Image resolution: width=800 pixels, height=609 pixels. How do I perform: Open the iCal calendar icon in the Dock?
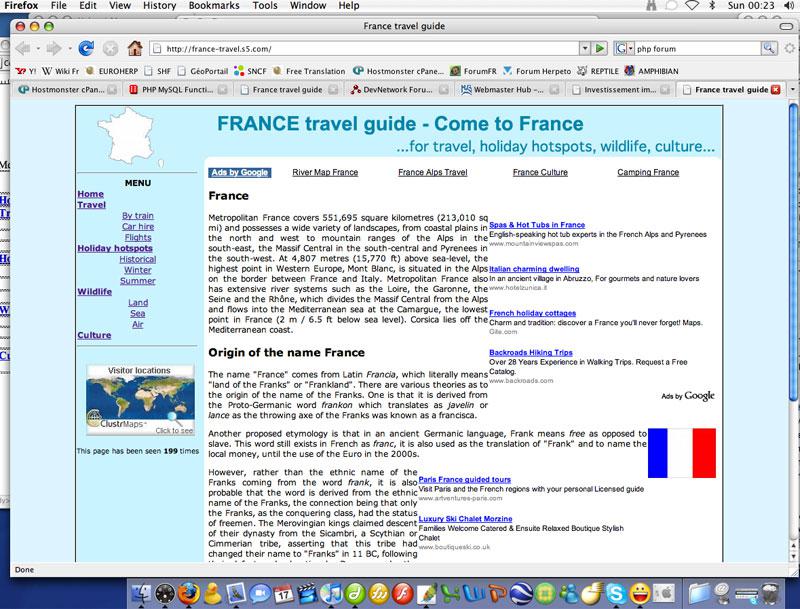(284, 594)
